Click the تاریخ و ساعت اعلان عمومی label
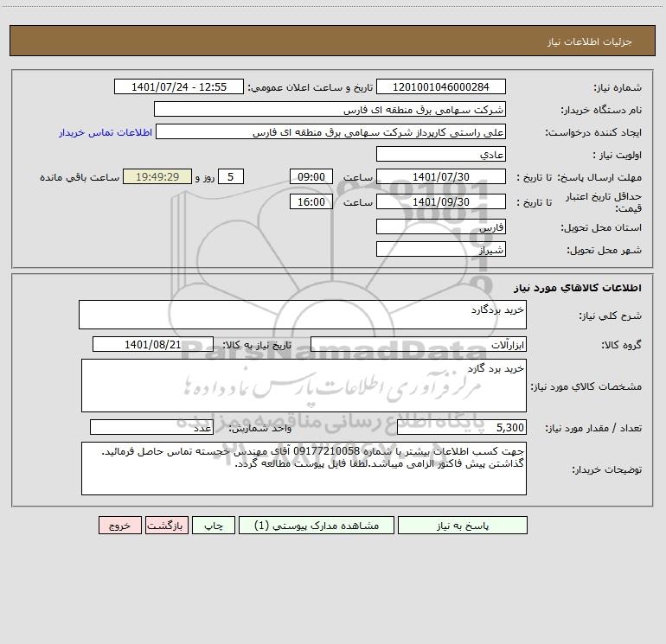This screenshot has width=666, height=644. click(x=311, y=87)
